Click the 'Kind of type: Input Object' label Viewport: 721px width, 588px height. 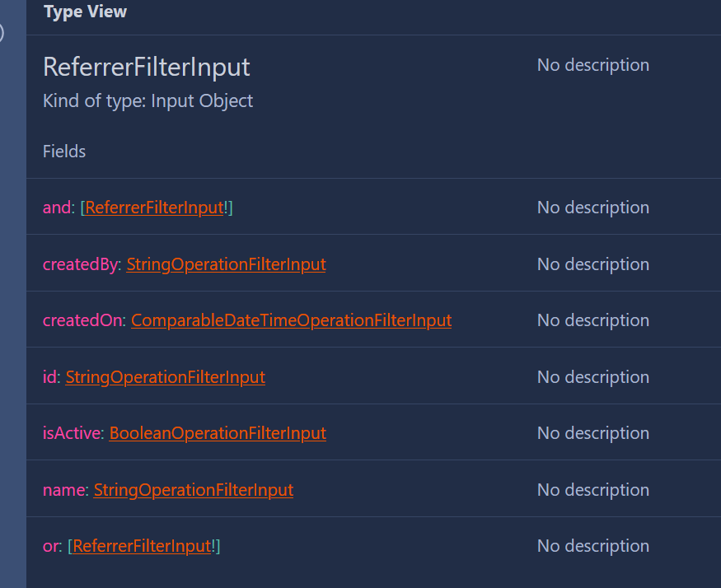147,100
